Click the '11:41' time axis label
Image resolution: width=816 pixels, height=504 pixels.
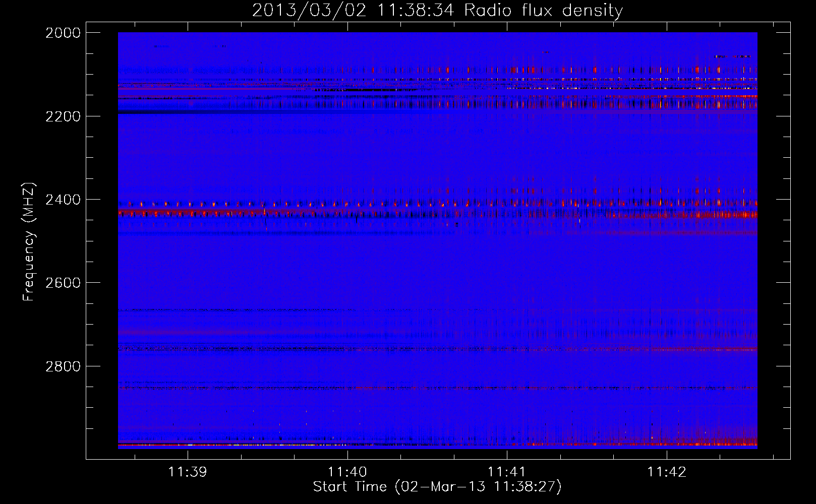tap(507, 472)
